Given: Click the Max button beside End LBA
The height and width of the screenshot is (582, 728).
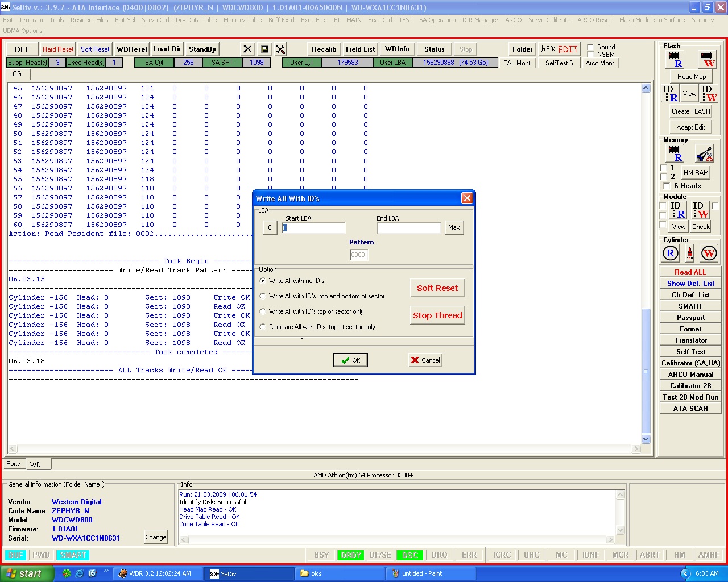Looking at the screenshot, I should tap(454, 227).
